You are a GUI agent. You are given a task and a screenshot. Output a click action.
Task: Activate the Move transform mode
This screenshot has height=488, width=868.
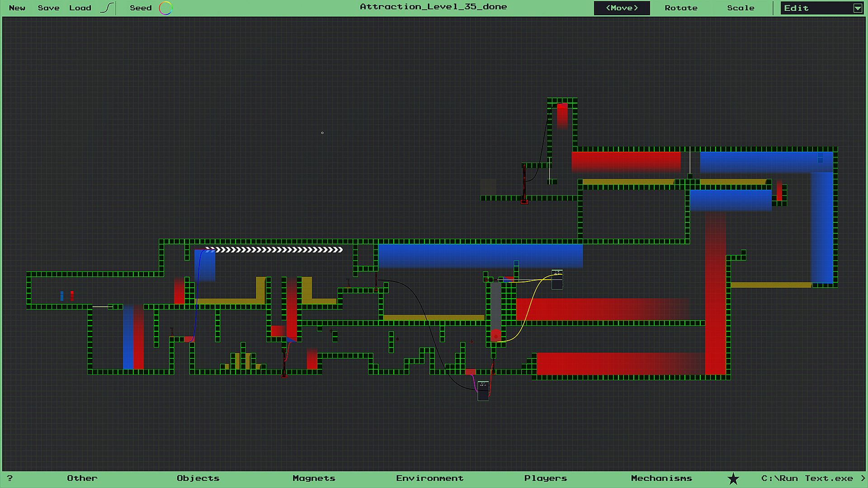click(622, 8)
